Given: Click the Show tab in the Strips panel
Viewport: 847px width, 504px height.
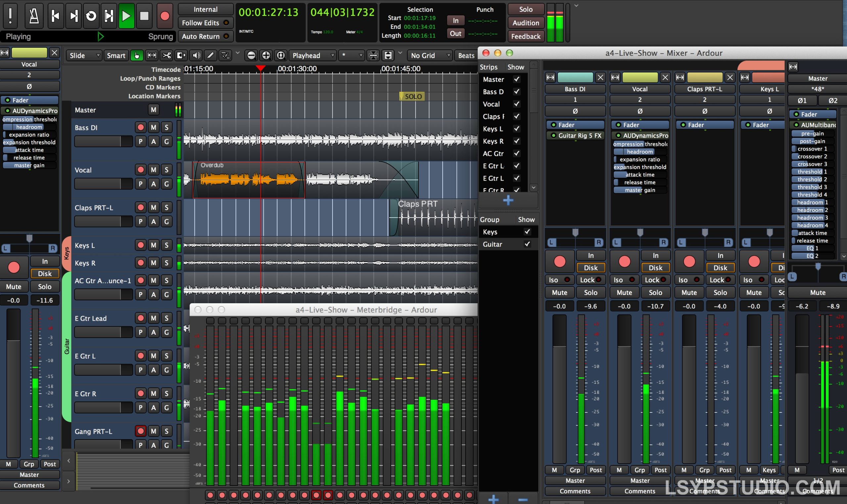Looking at the screenshot, I should (515, 67).
